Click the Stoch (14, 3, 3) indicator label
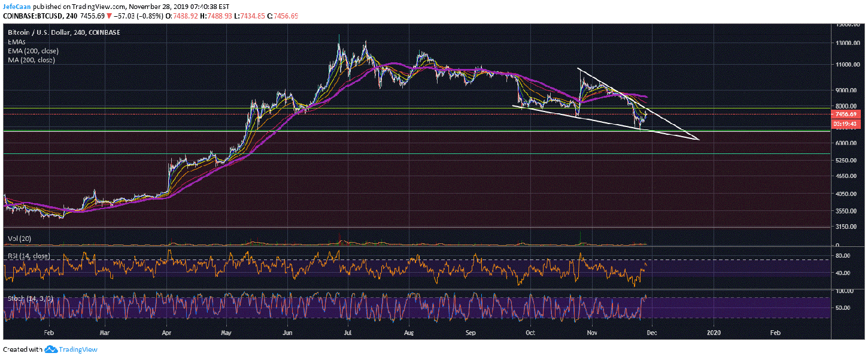The height and width of the screenshot is (359, 868). coord(31,297)
